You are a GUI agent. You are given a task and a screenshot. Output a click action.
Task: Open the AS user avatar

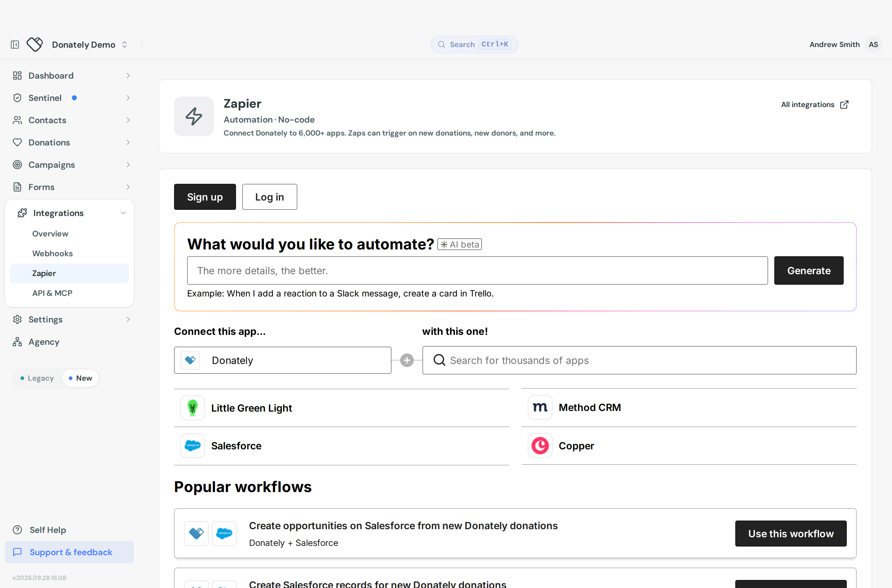coord(873,45)
